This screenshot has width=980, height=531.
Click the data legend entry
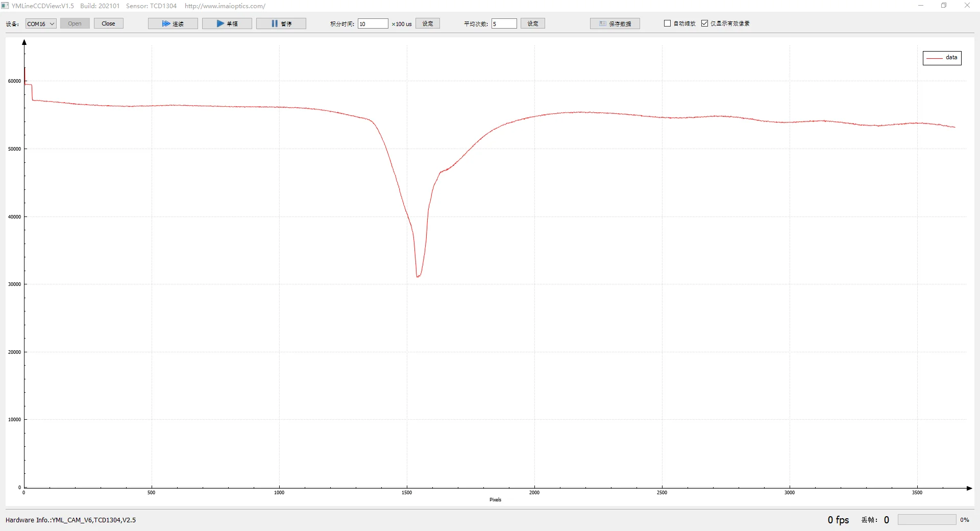[x=942, y=58]
